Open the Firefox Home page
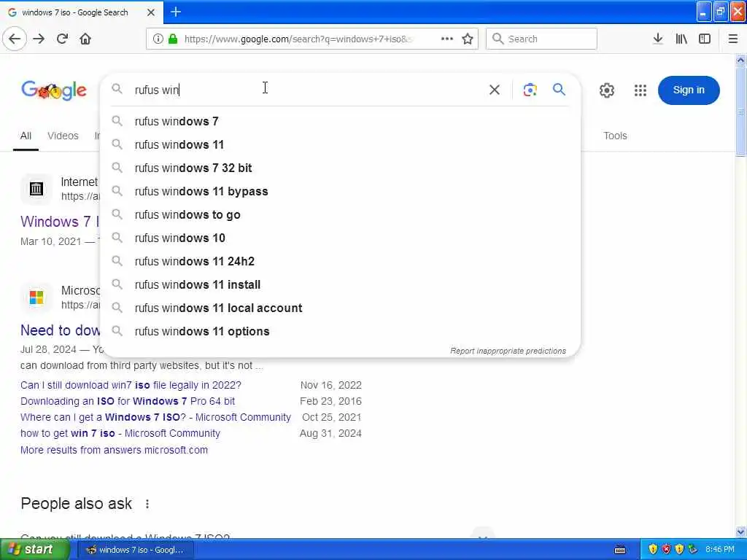The width and height of the screenshot is (747, 560). pyautogui.click(x=85, y=39)
